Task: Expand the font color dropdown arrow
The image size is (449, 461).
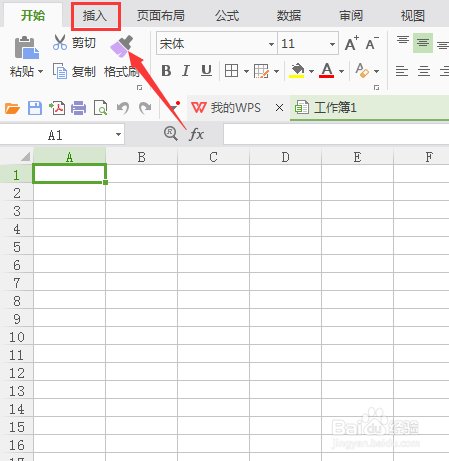Action: [341, 71]
